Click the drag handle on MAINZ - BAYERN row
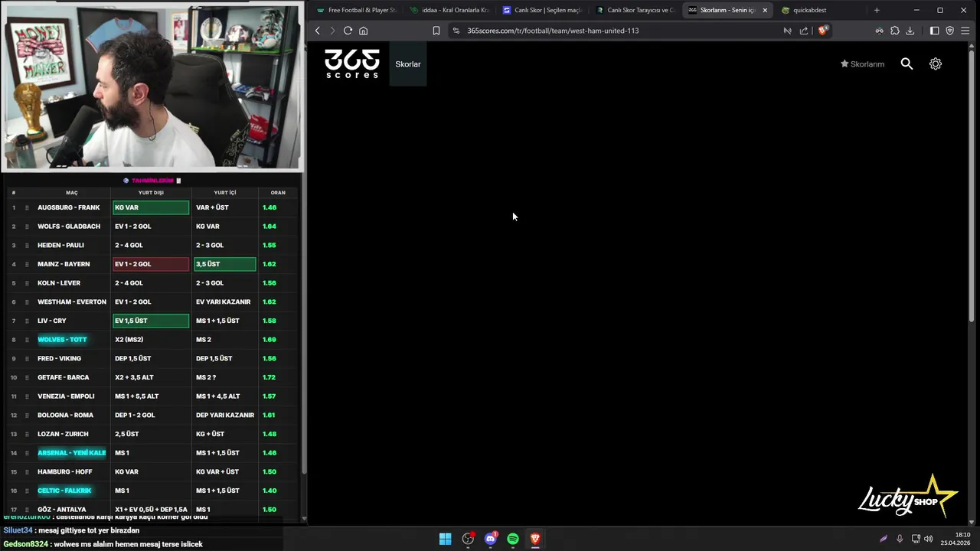 point(27,264)
